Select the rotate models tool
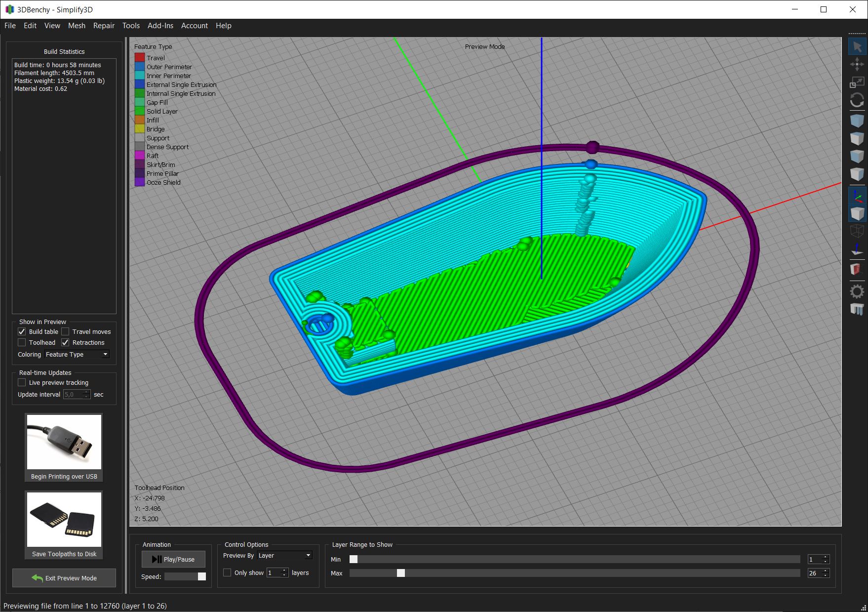This screenshot has width=868, height=612. click(857, 101)
